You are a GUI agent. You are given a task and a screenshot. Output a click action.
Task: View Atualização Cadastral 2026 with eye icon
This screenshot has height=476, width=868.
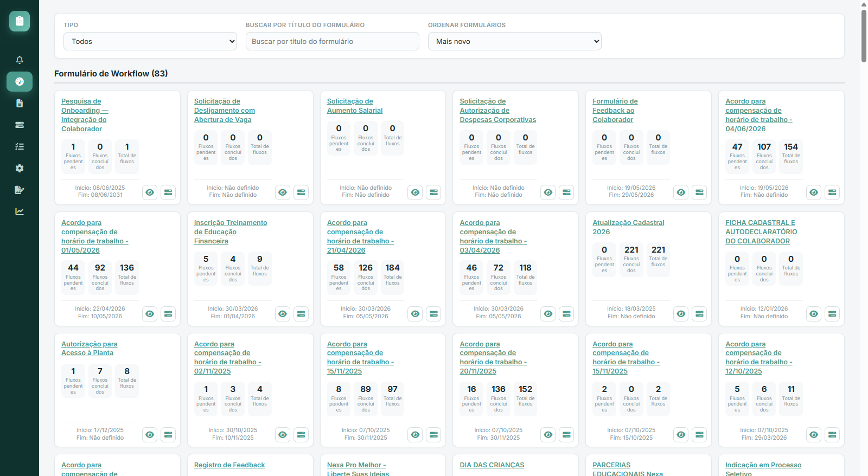point(681,314)
